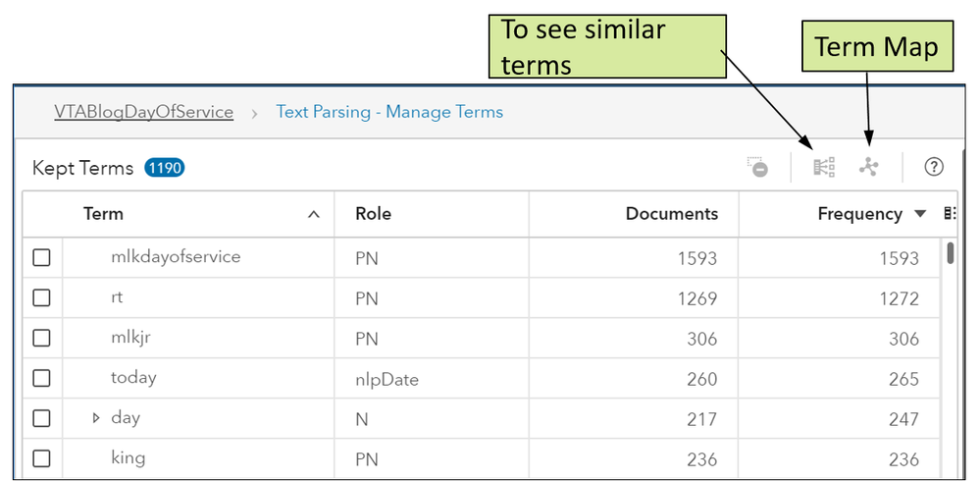
Task: Check the rt term checkbox
Action: 41,297
